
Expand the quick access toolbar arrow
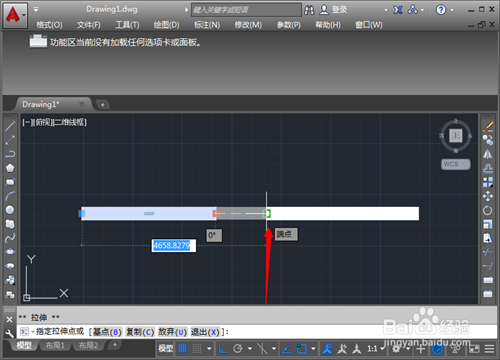coord(36,9)
